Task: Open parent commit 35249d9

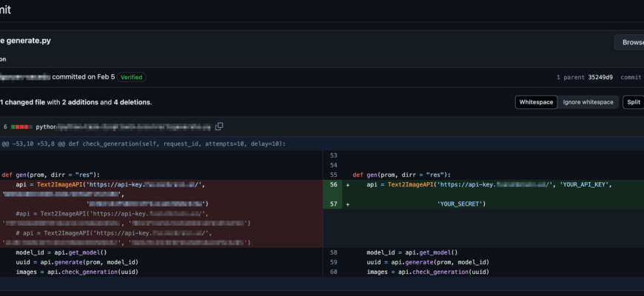Action: (600, 77)
